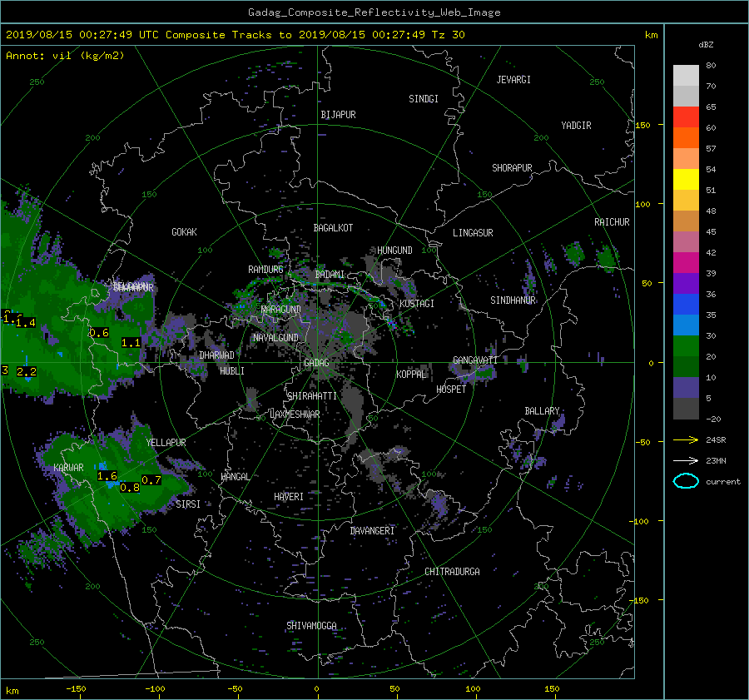Click the HUNGUND label
This screenshot has width=749, height=700.
[394, 251]
